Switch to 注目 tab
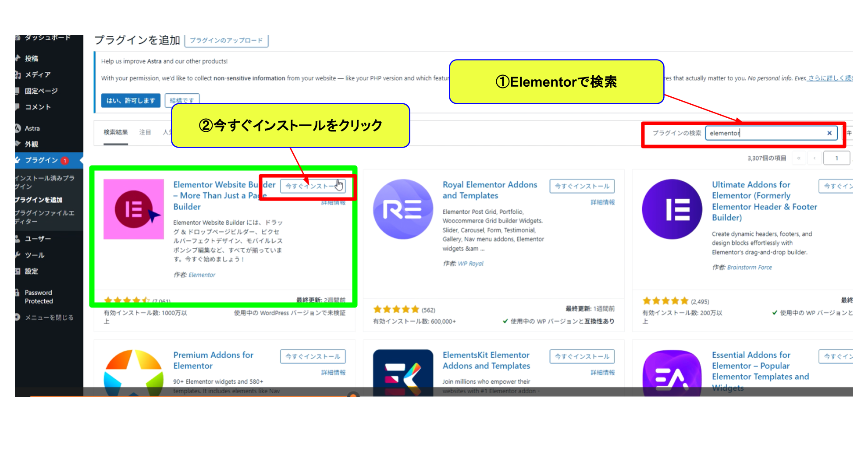868x473 pixels. pos(145,132)
